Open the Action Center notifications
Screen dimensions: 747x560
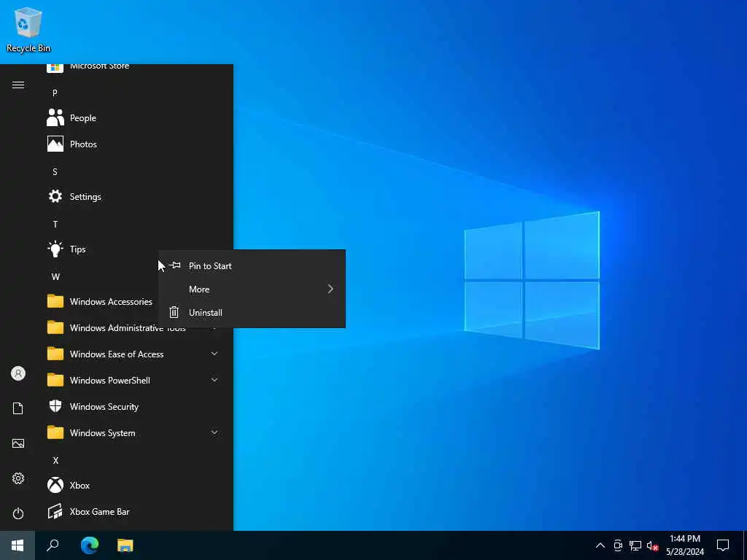pyautogui.click(x=723, y=545)
